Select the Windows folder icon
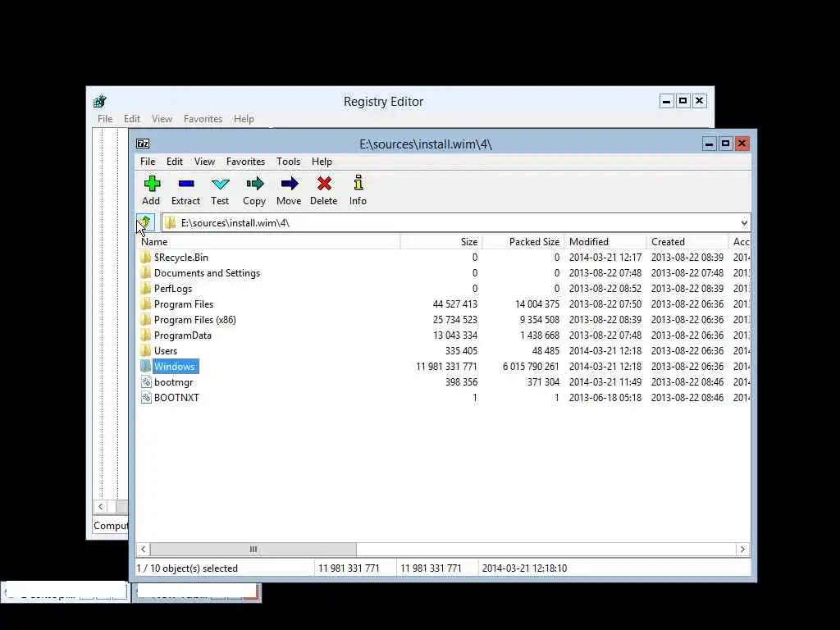Image resolution: width=840 pixels, height=630 pixels. [145, 367]
